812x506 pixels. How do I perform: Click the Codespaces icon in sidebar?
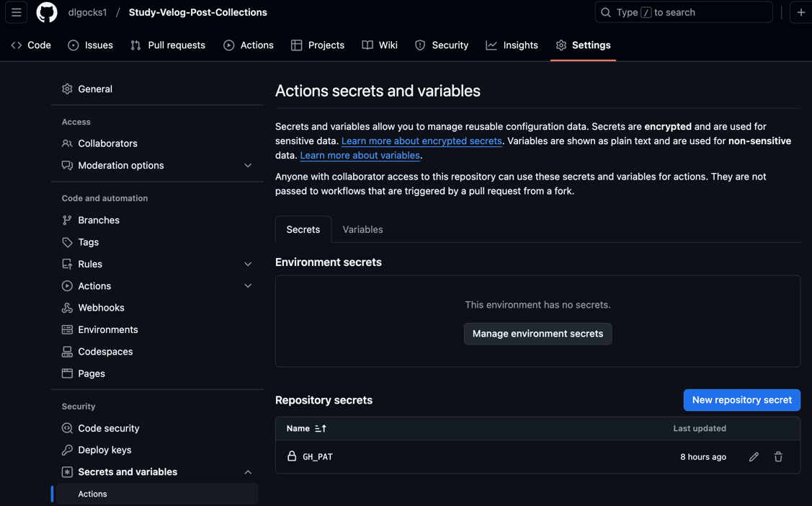tap(67, 352)
